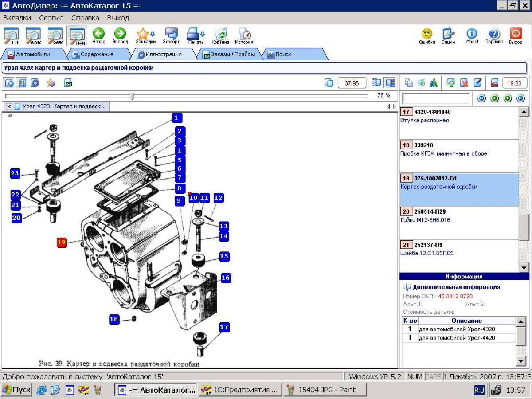
Task: Select part 17 Втулка распорная
Action: pyautogui.click(x=459, y=123)
